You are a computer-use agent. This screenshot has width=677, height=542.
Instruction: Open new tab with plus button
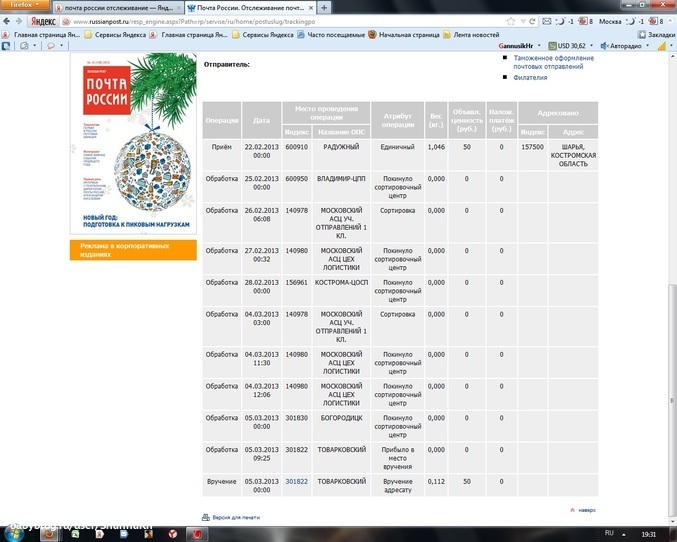[x=323, y=7]
